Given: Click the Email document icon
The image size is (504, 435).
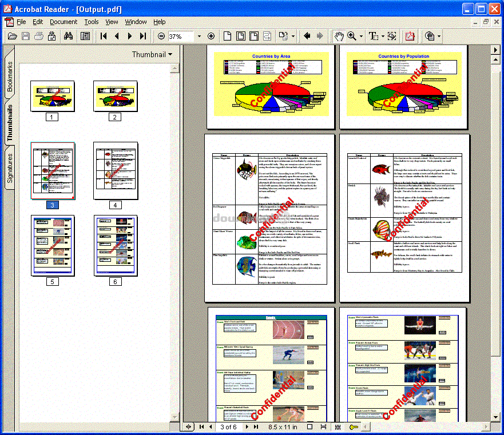Looking at the screenshot, I should pyautogui.click(x=53, y=36).
